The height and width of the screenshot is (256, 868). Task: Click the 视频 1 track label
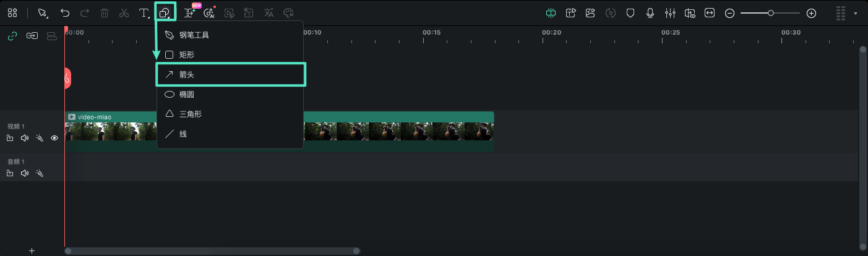(x=15, y=127)
